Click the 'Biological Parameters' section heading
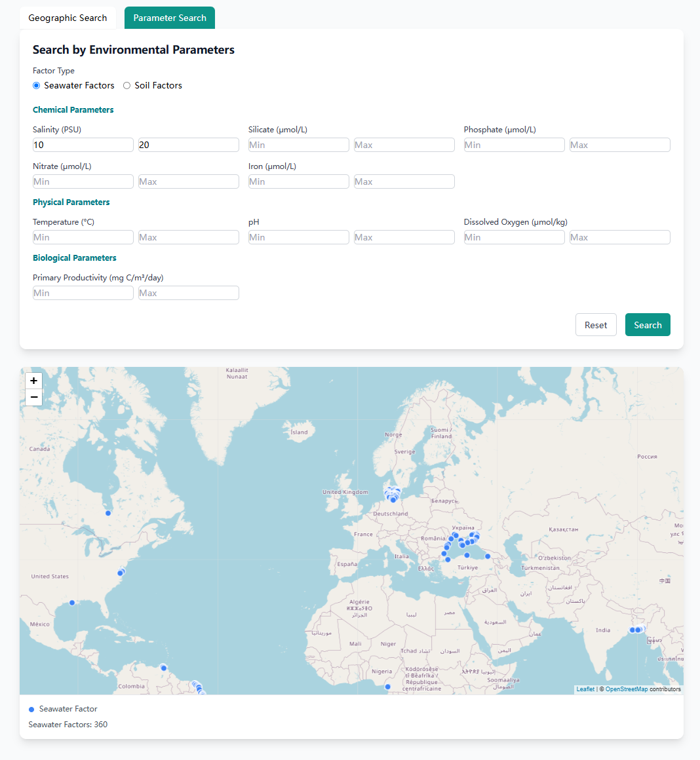700x760 pixels. coord(75,258)
